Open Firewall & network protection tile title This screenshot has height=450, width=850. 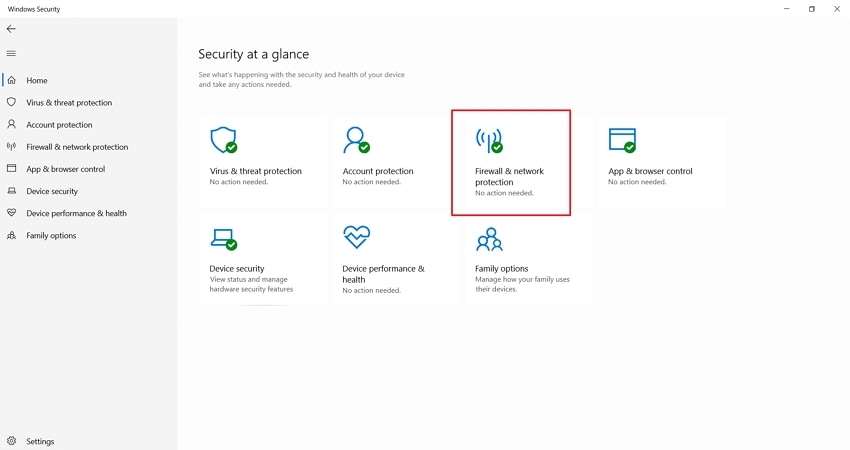[x=509, y=176]
